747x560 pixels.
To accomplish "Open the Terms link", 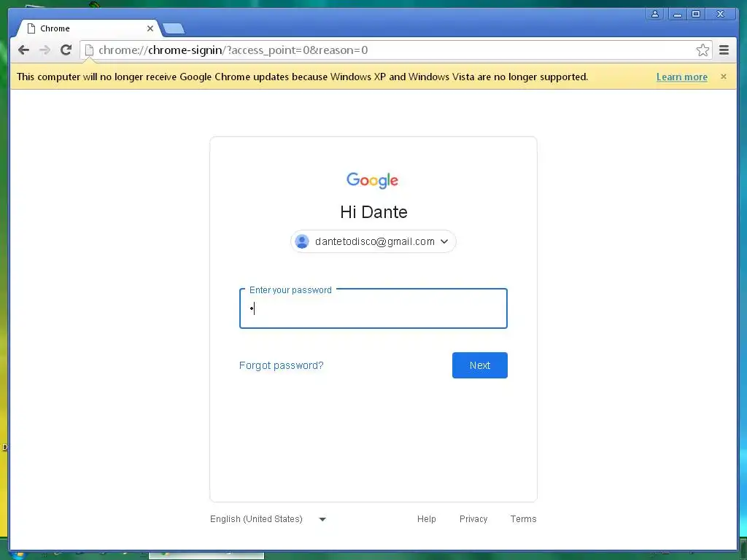I will coord(523,519).
